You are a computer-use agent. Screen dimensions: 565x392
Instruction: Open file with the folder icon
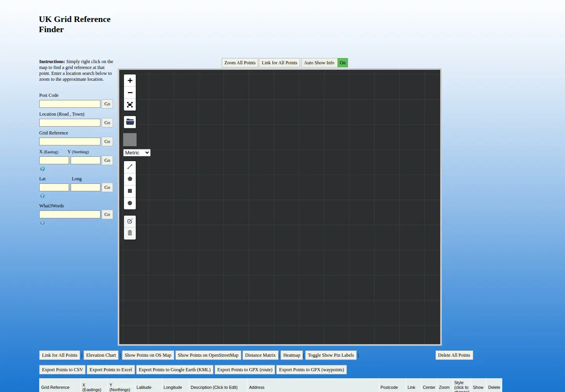point(130,122)
